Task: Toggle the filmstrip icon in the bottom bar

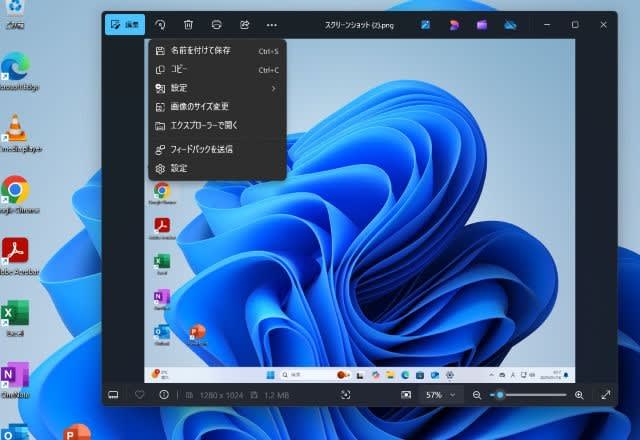Action: pos(113,395)
